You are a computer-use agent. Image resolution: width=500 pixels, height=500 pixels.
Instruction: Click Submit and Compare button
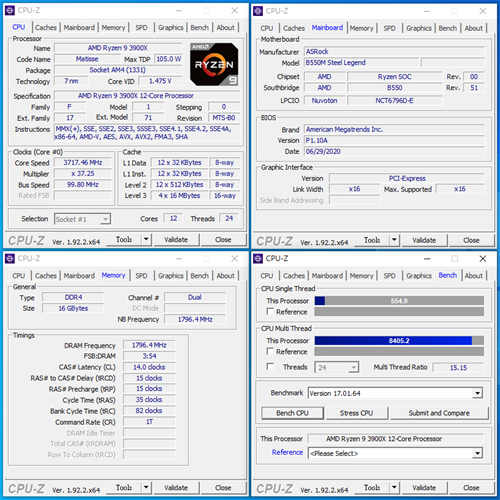[439, 413]
